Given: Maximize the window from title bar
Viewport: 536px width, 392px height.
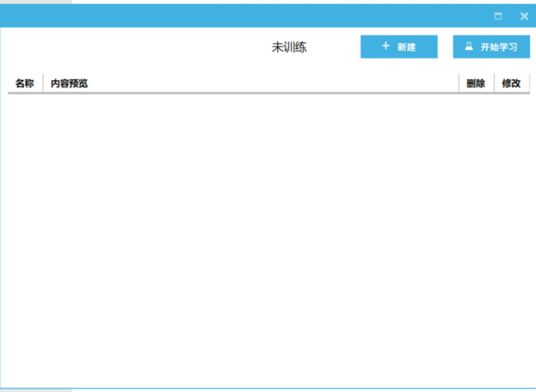Looking at the screenshot, I should pyautogui.click(x=498, y=16).
